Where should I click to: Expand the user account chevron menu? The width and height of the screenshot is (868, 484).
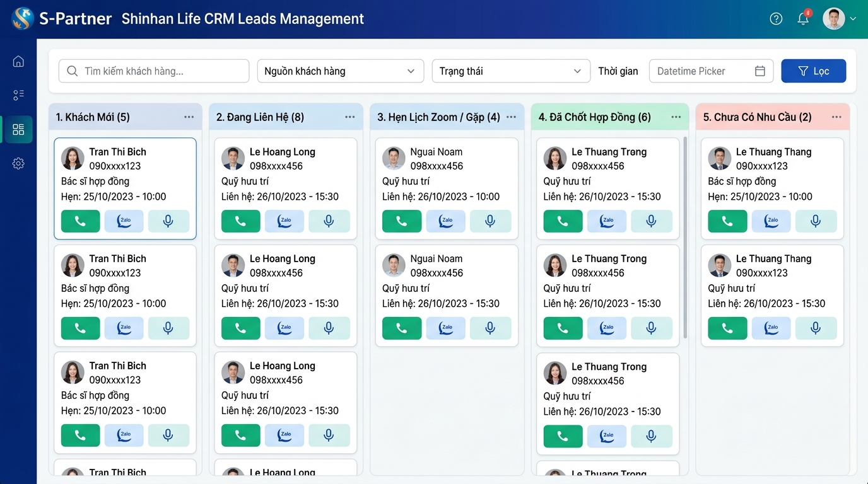[x=853, y=19]
